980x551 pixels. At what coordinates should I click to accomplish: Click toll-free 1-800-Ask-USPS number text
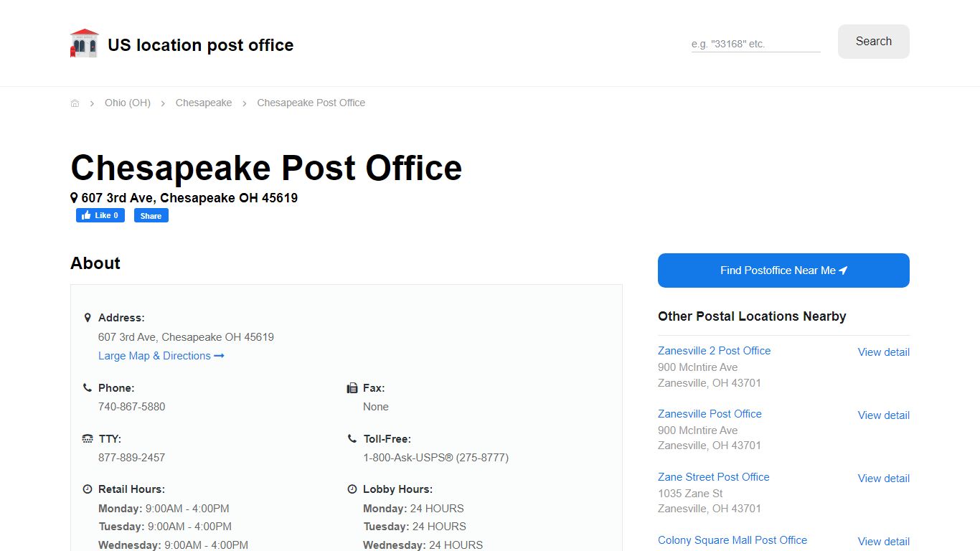[435, 458]
